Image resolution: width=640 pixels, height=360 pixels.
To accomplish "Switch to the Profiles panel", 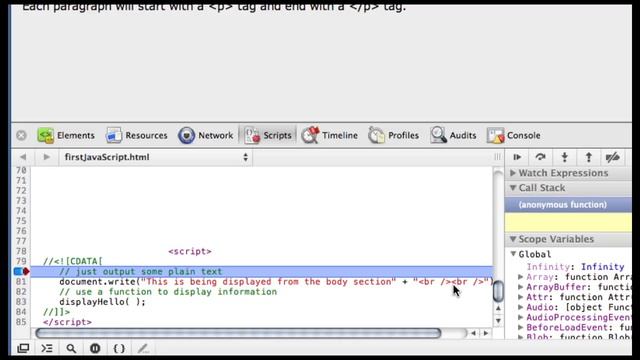I will point(393,135).
